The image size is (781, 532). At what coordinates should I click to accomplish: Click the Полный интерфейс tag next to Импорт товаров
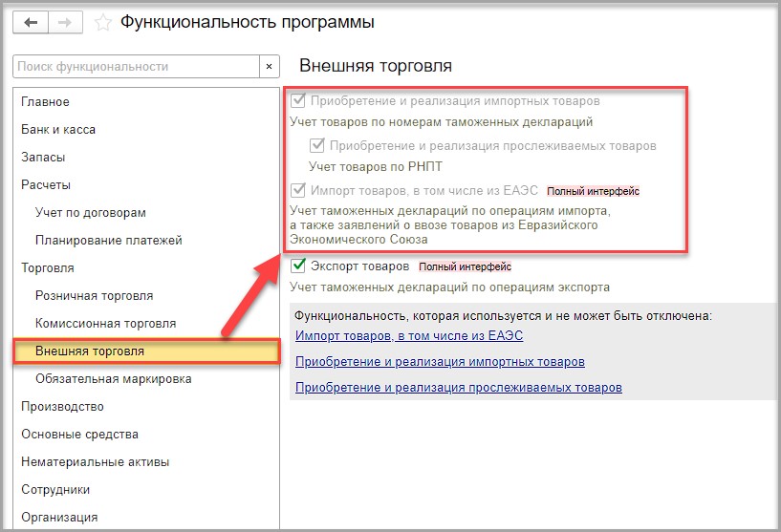pos(593,191)
